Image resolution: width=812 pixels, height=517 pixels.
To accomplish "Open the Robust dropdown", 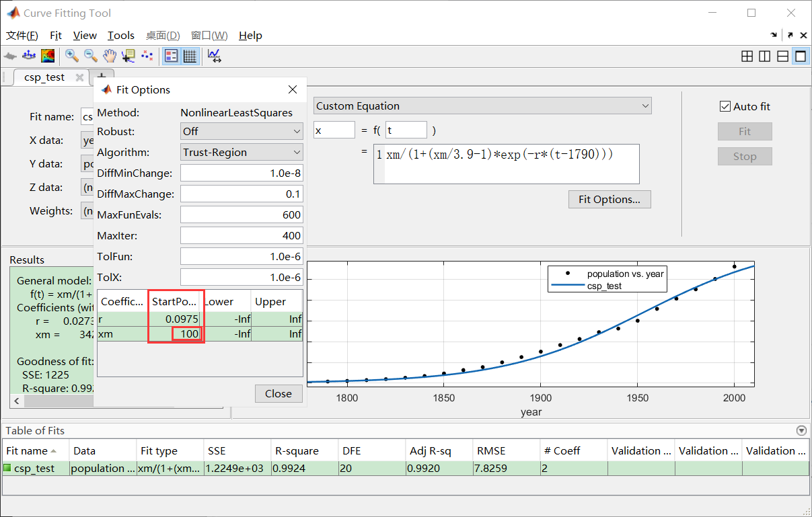I will click(242, 131).
